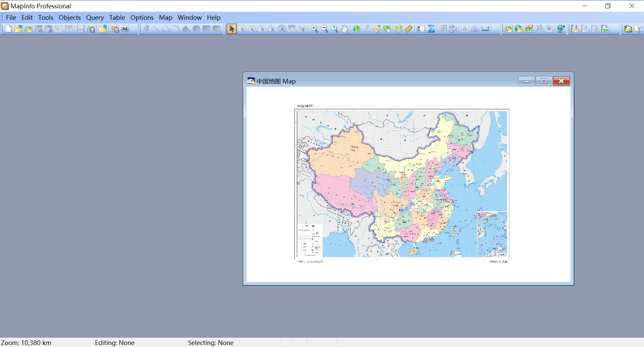Activate the Zoom-in magnifier tool
This screenshot has height=347, width=644.
[314, 29]
